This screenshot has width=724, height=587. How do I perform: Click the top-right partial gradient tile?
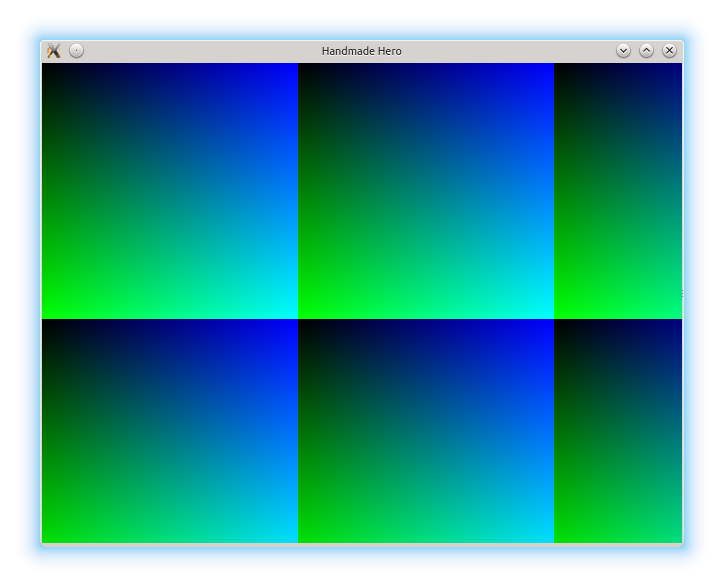click(x=618, y=191)
